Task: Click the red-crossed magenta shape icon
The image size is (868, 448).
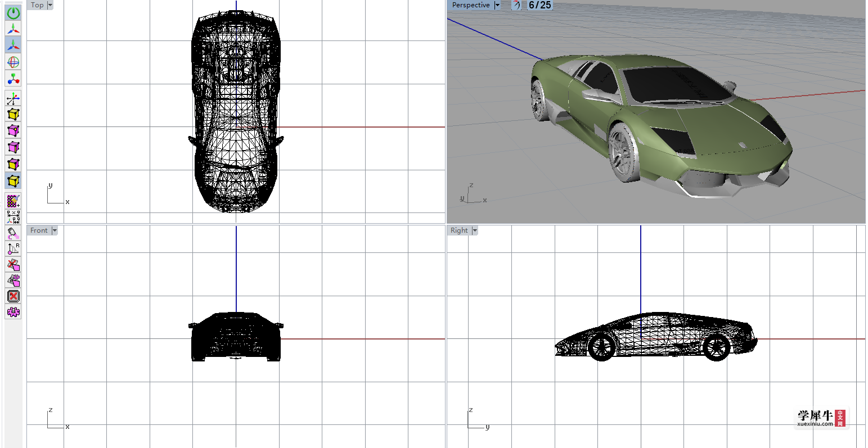Action: point(14,264)
